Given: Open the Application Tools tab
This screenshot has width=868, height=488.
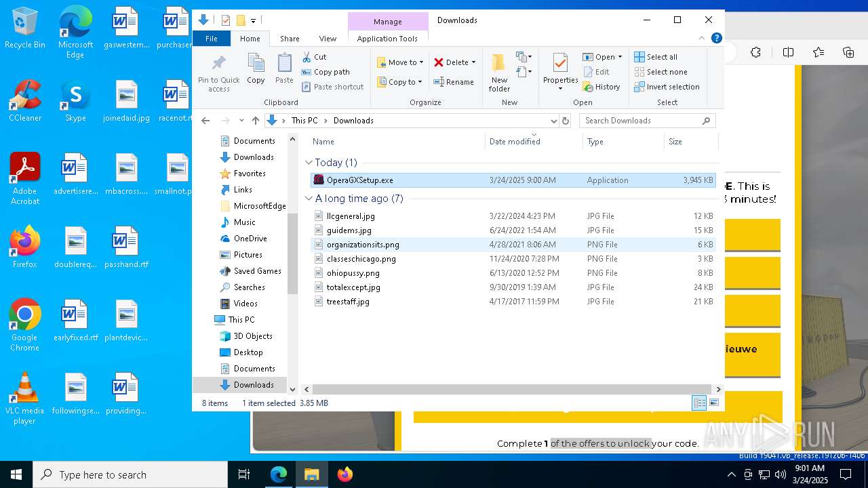Looking at the screenshot, I should tap(387, 39).
